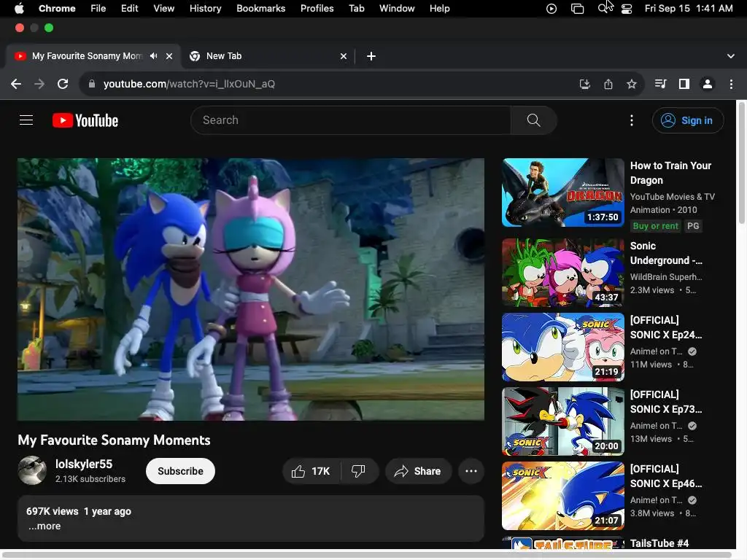This screenshot has width=747, height=560.
Task: Open the View menu
Action: 164,8
